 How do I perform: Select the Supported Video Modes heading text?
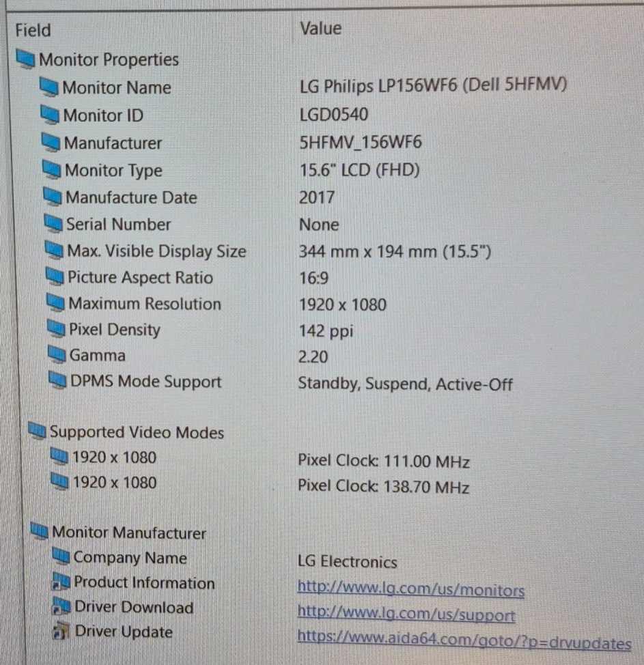(137, 432)
